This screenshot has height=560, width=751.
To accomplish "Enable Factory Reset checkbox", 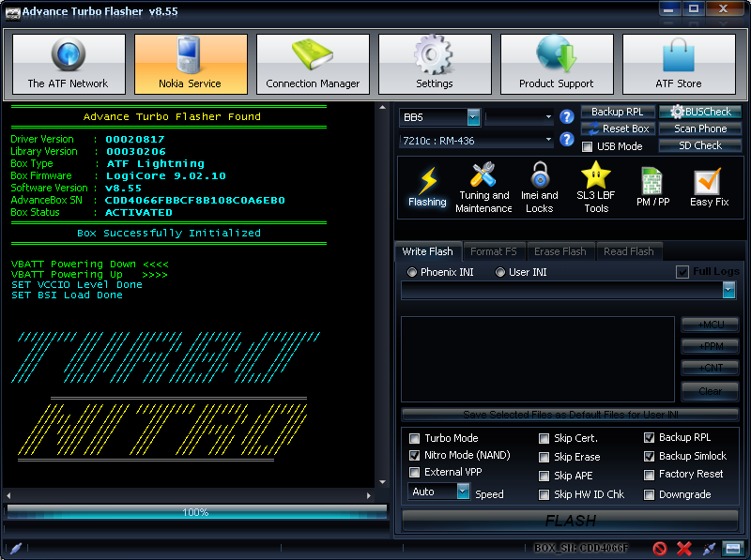I will (649, 475).
